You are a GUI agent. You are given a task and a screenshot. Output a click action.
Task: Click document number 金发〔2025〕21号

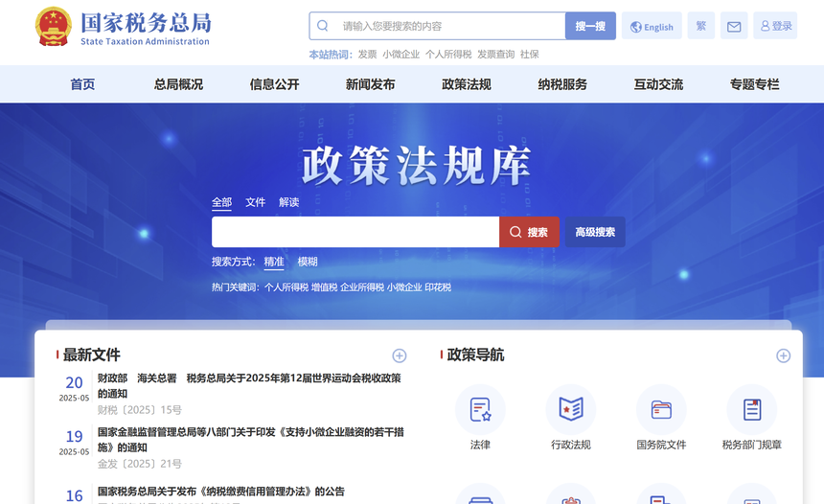point(139,464)
